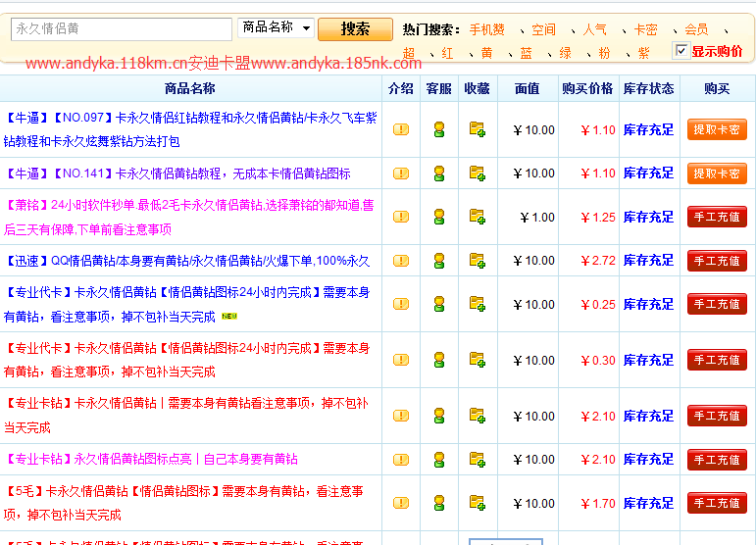
Task: Contact customer service for 【迅速】 product
Action: (x=438, y=261)
